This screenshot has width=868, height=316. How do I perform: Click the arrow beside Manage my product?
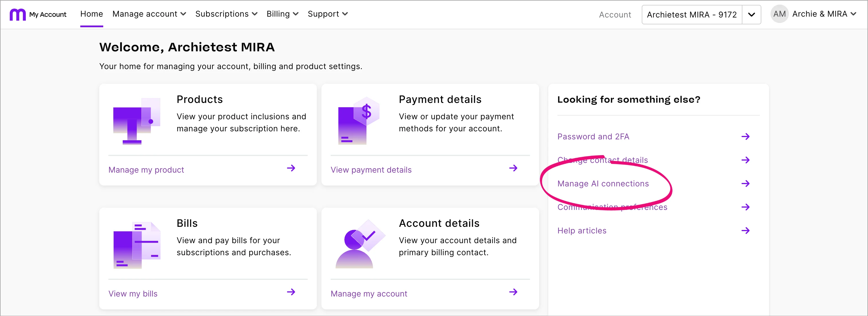pos(291,168)
